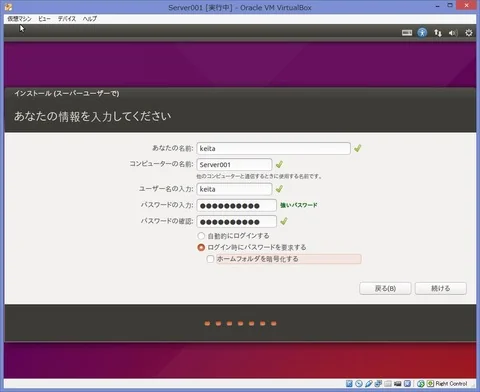Open the sound volume indicator
Image resolution: width=480 pixels, height=392 pixels.
pyautogui.click(x=453, y=33)
